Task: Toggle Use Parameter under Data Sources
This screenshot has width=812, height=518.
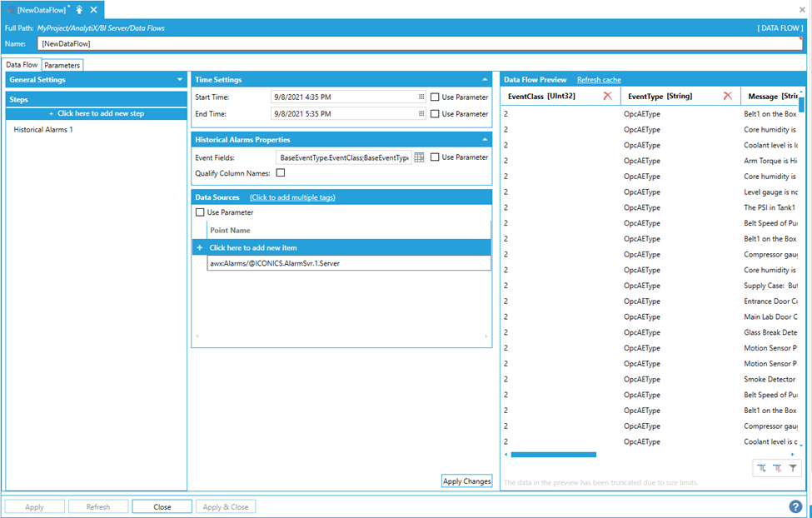Action: click(x=200, y=212)
